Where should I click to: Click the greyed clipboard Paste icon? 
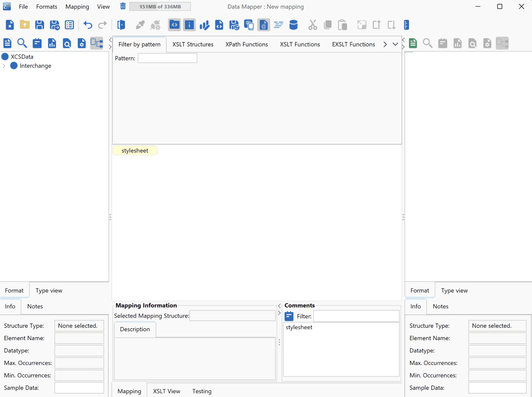342,25
